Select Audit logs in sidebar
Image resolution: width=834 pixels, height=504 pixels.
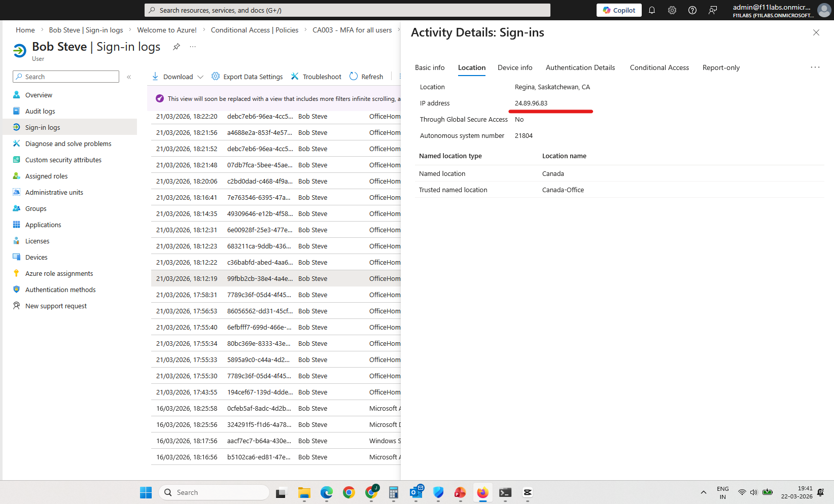tap(40, 111)
